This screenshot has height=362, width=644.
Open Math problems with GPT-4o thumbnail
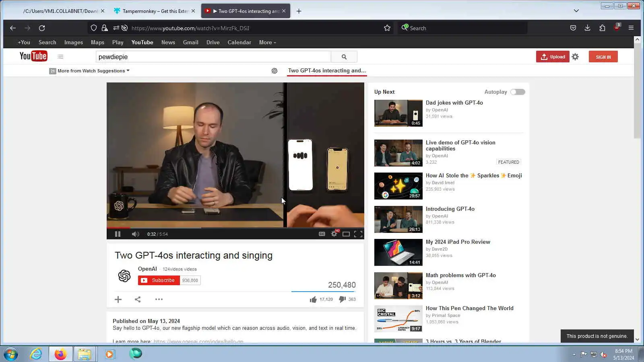coord(398,286)
